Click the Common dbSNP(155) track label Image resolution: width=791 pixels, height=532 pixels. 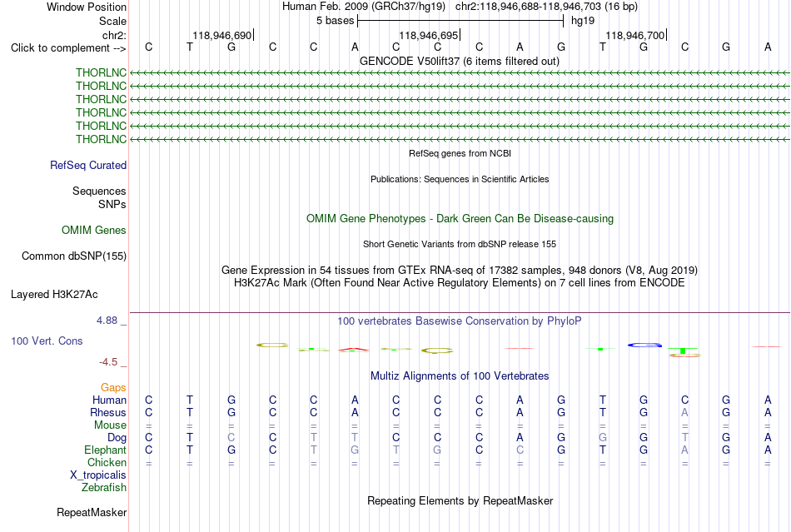(x=74, y=256)
